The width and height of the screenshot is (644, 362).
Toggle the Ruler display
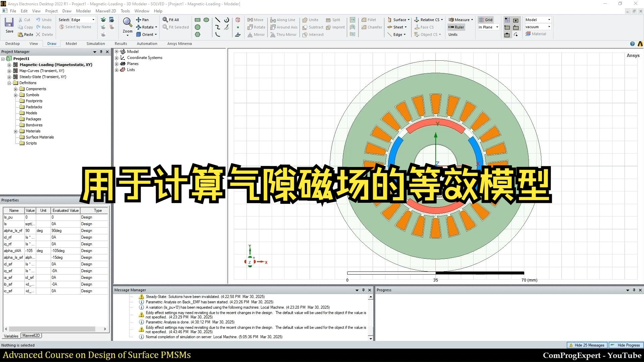[456, 27]
